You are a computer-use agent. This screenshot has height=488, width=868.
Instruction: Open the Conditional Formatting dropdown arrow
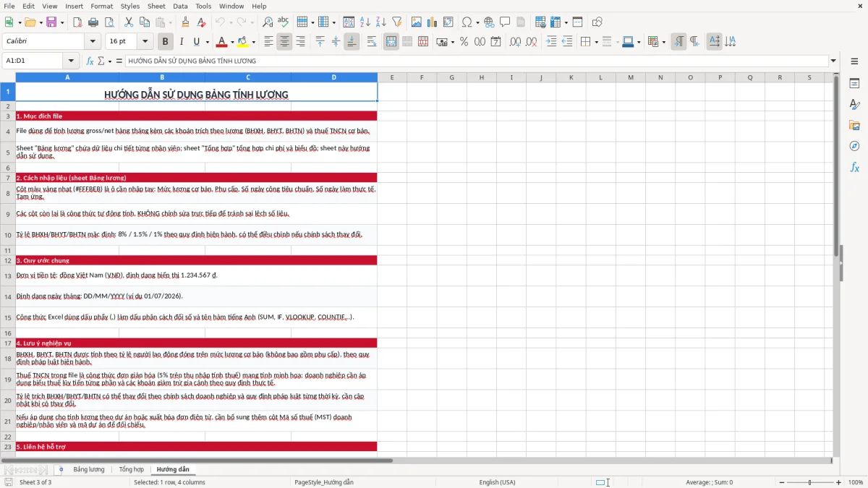coord(663,42)
